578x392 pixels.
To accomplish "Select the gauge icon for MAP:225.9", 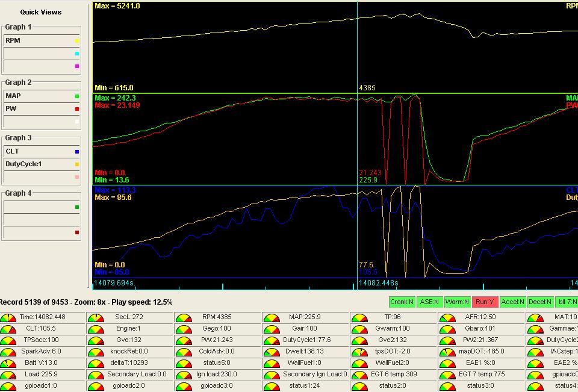I will pos(272,317).
